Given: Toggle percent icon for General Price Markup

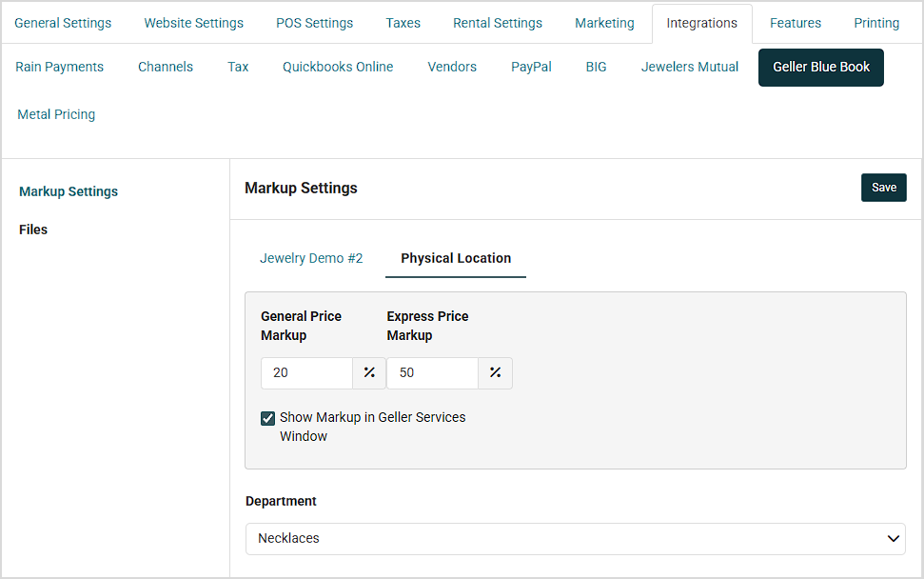Looking at the screenshot, I should (369, 372).
